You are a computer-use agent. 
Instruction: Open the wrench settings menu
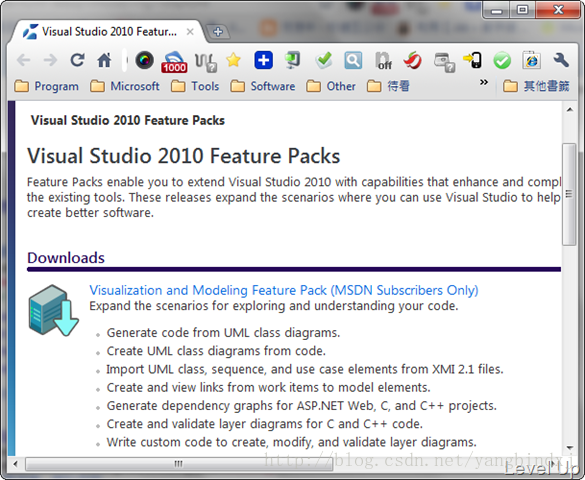click(x=561, y=60)
